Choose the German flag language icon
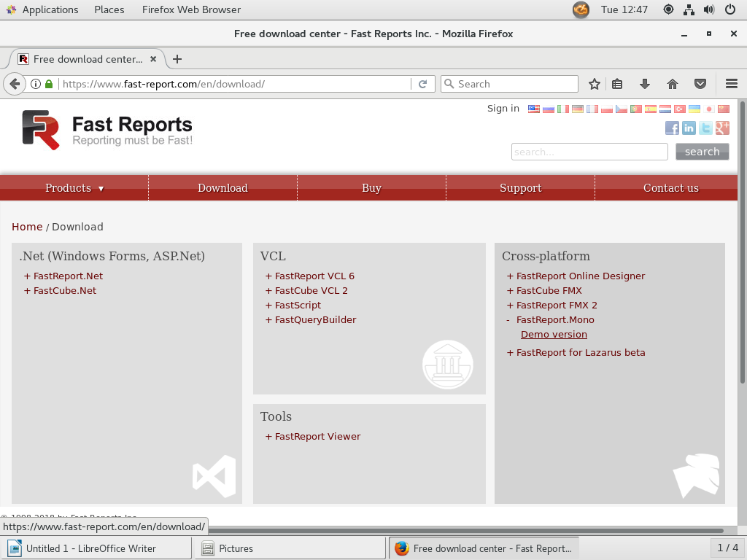The width and height of the screenshot is (747, 560). point(578,109)
